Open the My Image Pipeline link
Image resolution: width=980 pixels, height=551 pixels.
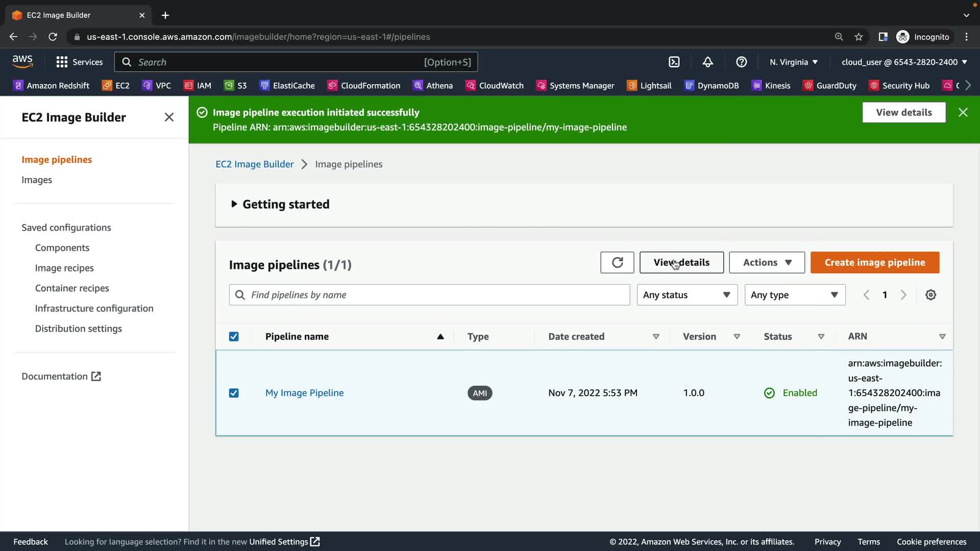coord(304,393)
